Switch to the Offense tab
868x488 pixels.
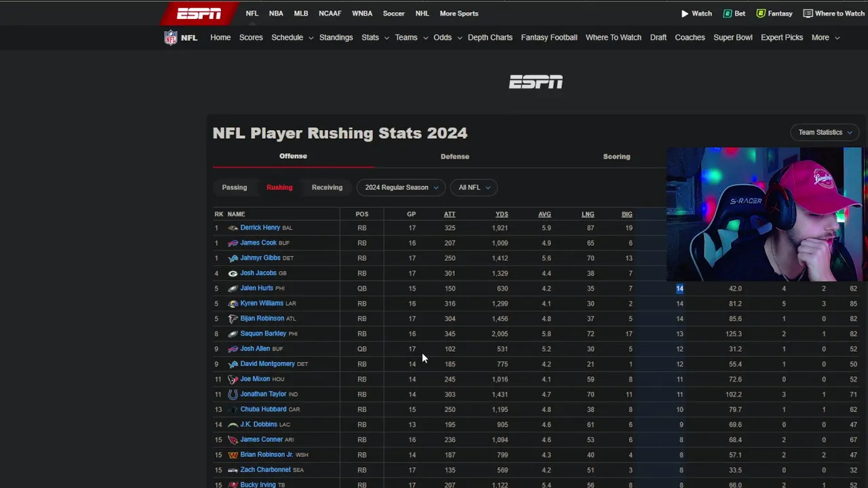point(293,156)
